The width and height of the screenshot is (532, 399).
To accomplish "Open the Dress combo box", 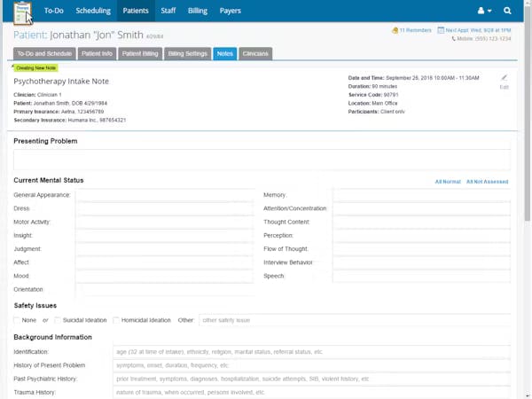I will point(164,208).
